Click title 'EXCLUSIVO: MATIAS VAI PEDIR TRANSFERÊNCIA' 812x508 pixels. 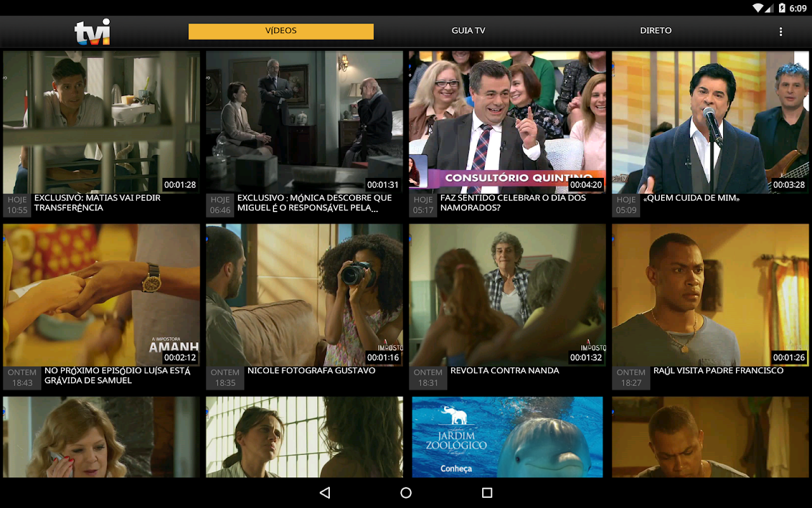[x=97, y=203]
